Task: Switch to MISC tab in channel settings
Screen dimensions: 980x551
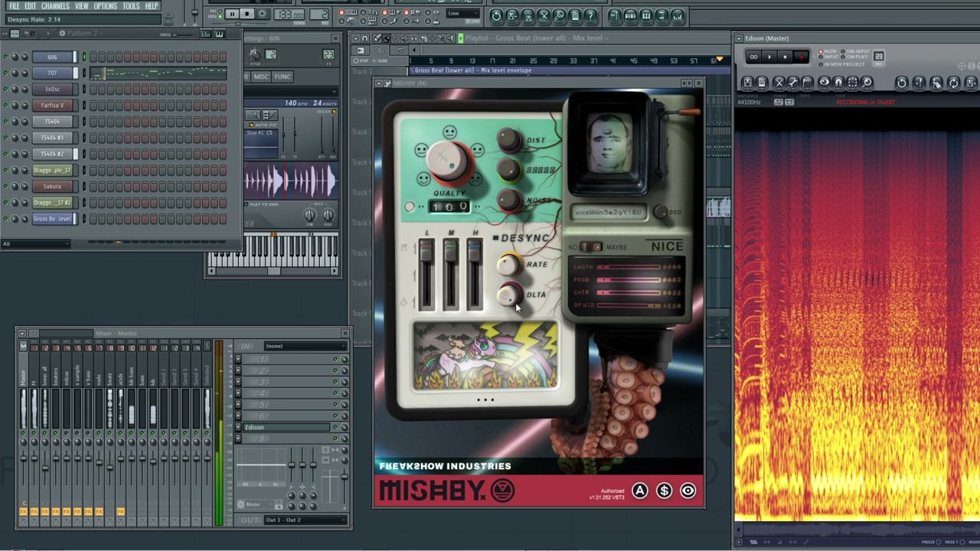Action: 261,77
